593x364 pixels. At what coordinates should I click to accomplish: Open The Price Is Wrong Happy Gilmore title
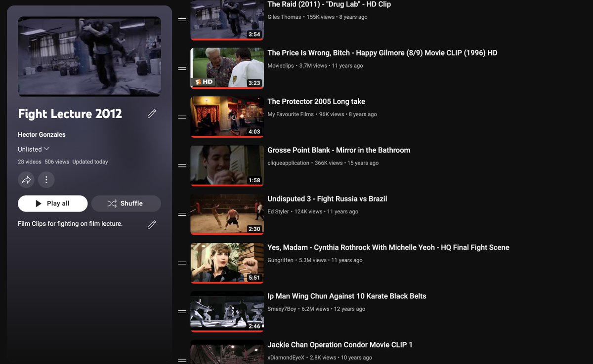point(382,53)
